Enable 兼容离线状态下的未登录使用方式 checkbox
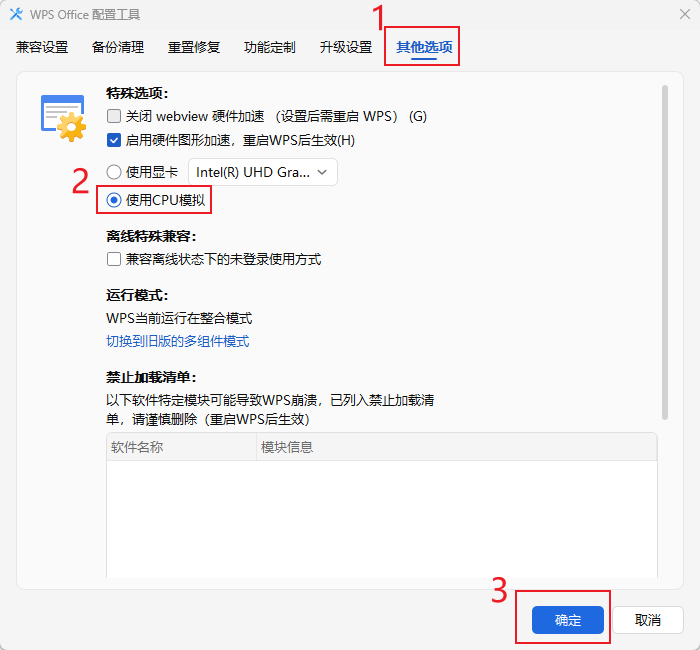 (x=114, y=259)
